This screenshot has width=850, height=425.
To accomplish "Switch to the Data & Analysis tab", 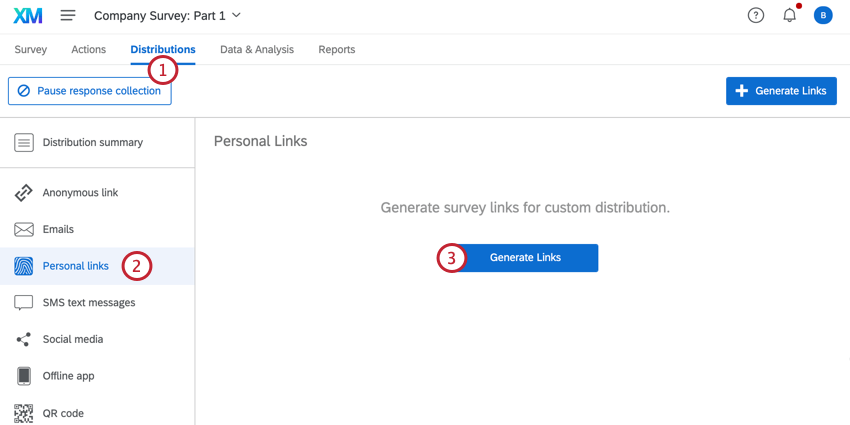I will click(257, 50).
